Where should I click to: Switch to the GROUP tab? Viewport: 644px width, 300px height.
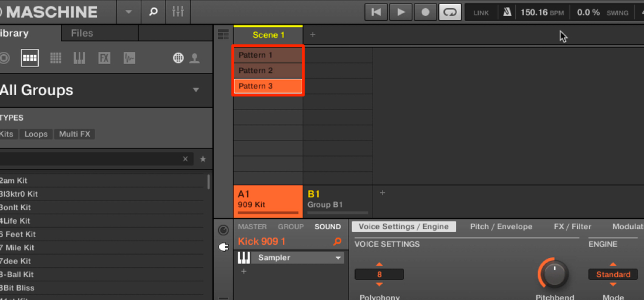pos(291,227)
